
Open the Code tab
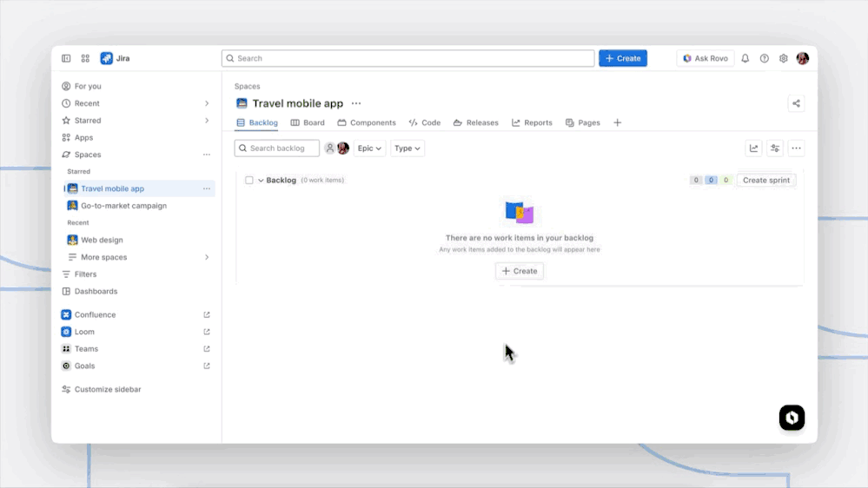pyautogui.click(x=425, y=122)
